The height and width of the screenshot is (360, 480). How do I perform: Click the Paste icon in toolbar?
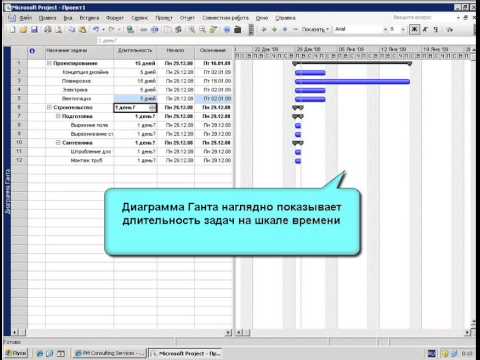pyautogui.click(x=82, y=30)
